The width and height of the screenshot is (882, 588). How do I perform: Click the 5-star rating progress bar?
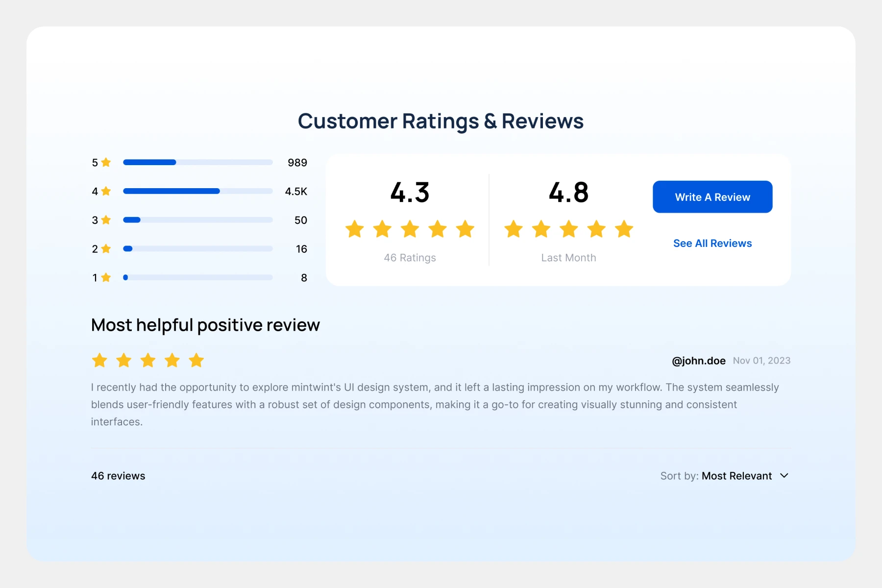pos(198,162)
